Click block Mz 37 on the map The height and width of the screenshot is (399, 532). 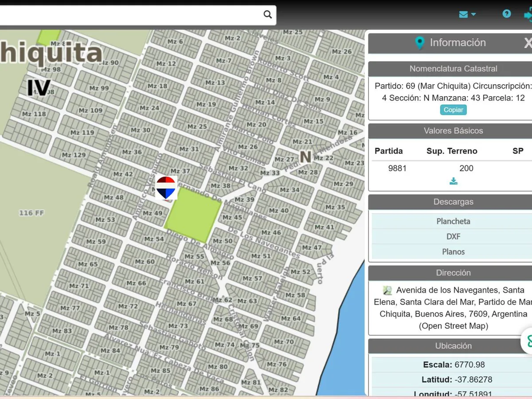point(180,171)
